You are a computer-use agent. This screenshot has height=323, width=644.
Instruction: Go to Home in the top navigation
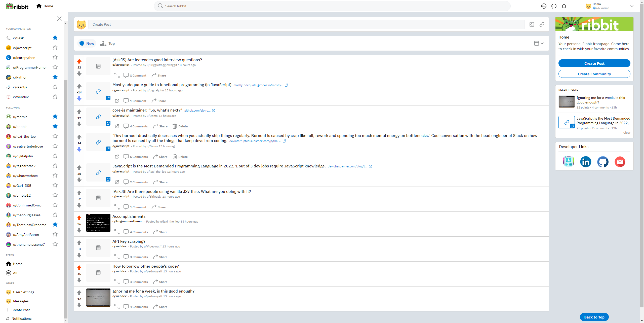click(x=45, y=6)
